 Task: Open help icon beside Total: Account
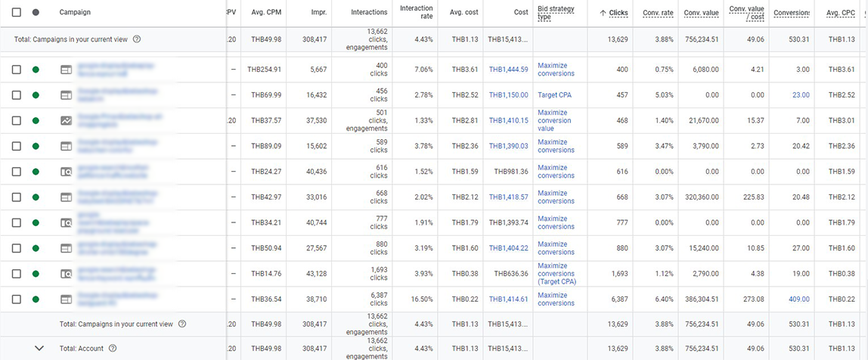[x=113, y=349]
